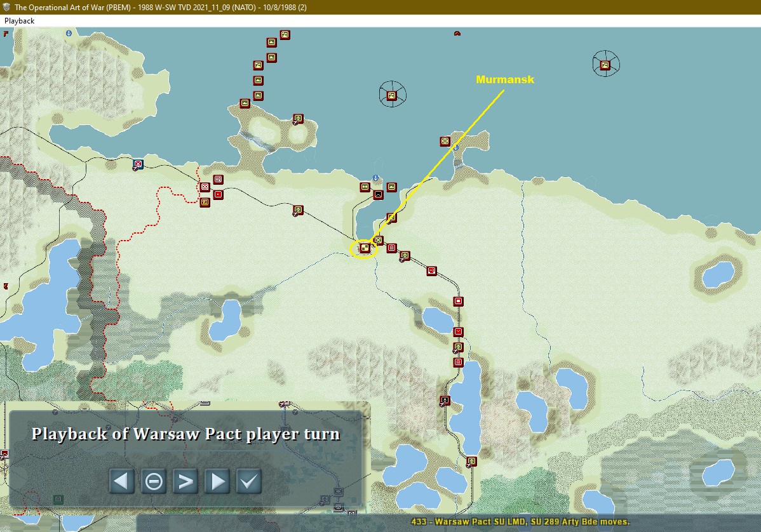The image size is (761, 532).
Task: Click the red flag marker in the top-left corner
Action: tap(6, 34)
